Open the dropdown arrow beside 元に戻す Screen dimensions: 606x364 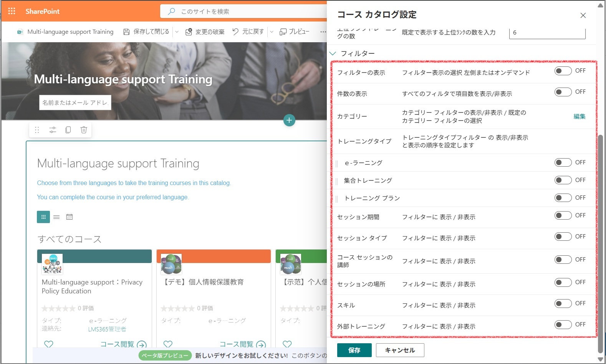point(272,32)
